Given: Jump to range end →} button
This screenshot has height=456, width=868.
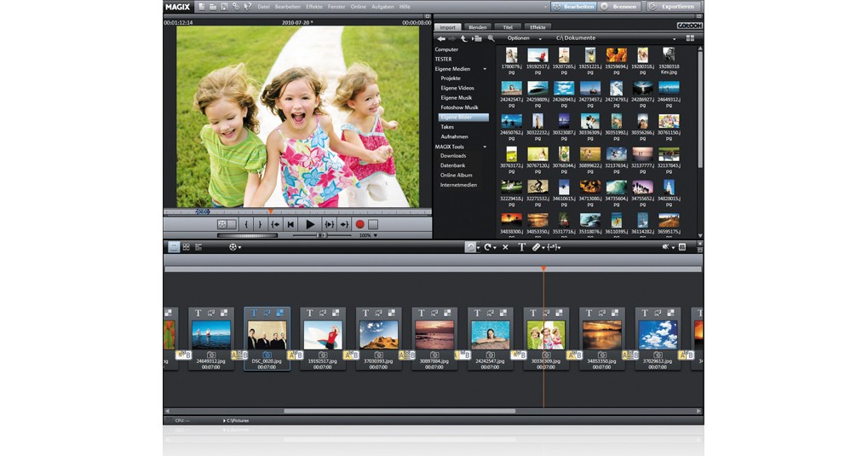Looking at the screenshot, I should (x=344, y=224).
